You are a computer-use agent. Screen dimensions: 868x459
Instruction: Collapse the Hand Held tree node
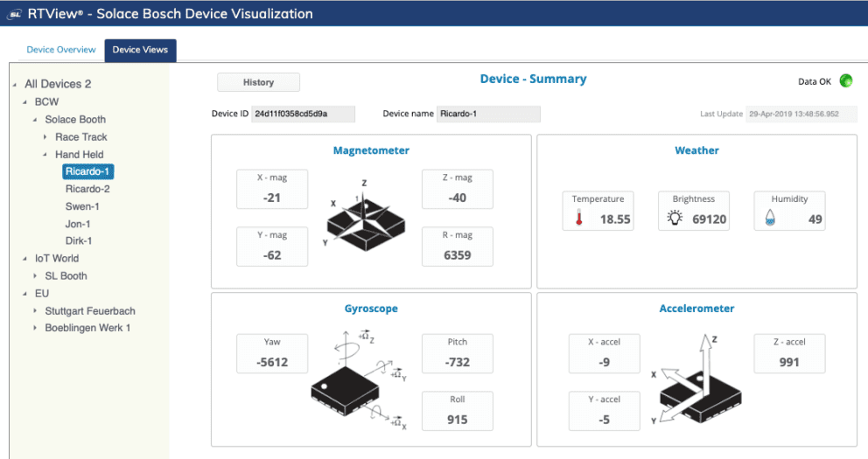point(45,155)
